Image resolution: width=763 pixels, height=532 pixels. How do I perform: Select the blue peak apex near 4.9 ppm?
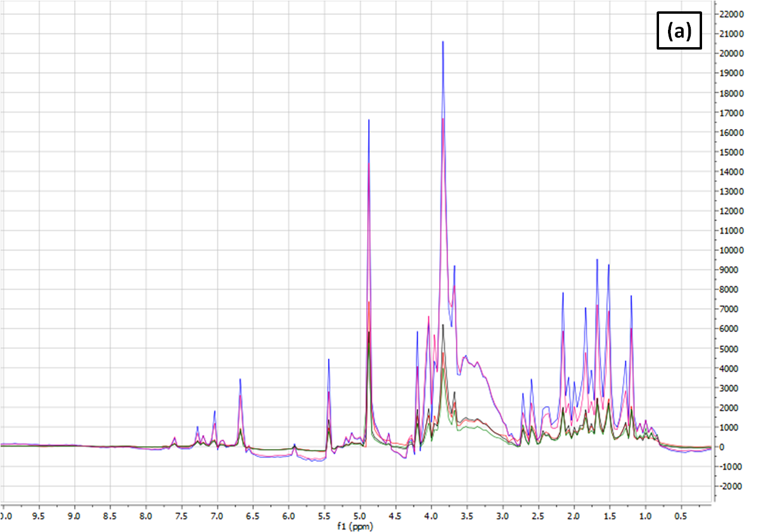[369, 121]
